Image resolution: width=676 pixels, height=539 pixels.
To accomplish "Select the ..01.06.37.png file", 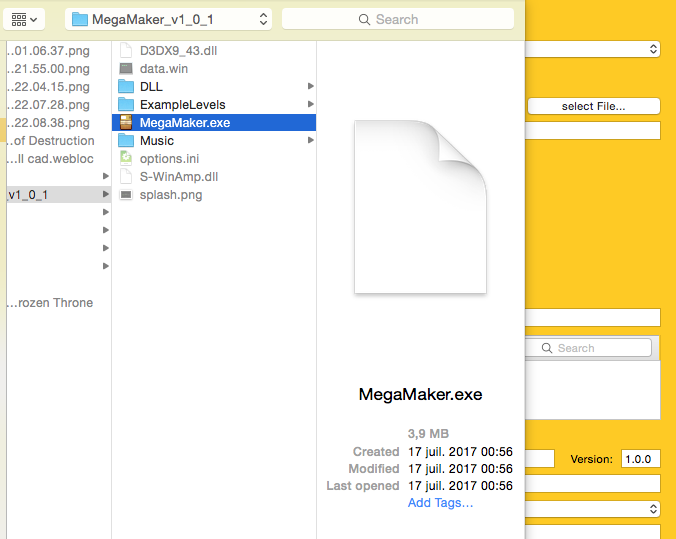I will pos(48,51).
